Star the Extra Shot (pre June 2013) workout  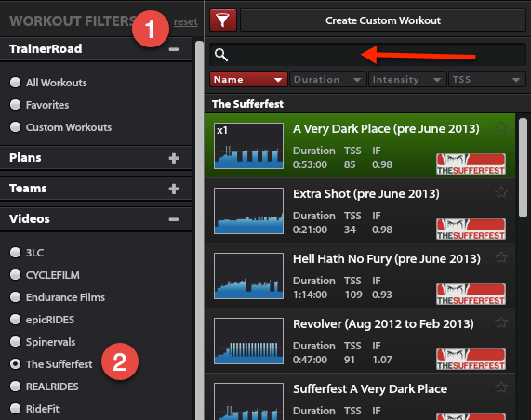[501, 192]
